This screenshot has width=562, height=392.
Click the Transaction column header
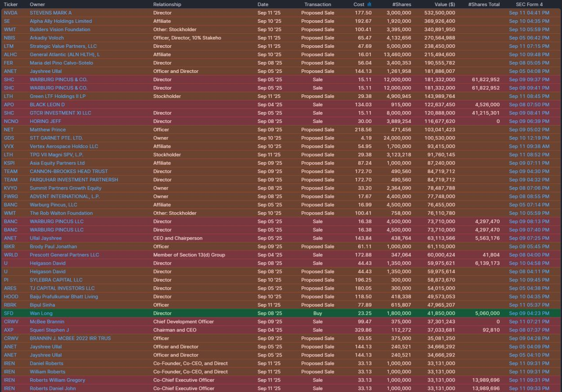coord(317,4)
